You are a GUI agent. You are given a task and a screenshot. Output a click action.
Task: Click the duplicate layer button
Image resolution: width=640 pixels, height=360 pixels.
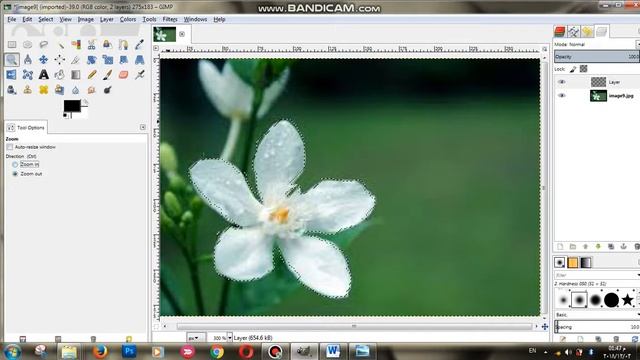click(x=611, y=247)
